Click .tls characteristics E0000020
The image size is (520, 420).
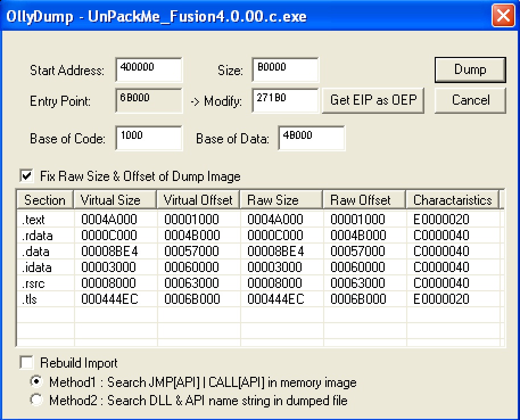pos(441,299)
